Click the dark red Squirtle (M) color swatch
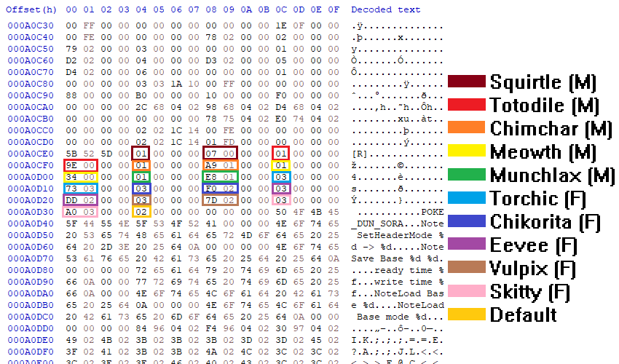This screenshot has width=619, height=364. point(467,82)
